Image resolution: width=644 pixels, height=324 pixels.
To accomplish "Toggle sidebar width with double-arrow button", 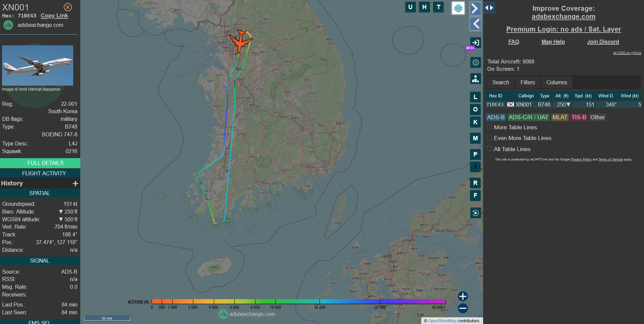I will 489,8.
